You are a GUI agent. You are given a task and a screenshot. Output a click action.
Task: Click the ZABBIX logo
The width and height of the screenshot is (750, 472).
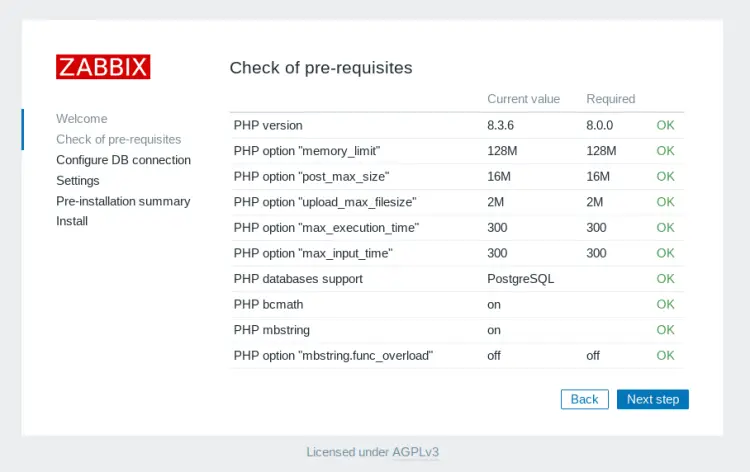[x=103, y=66]
